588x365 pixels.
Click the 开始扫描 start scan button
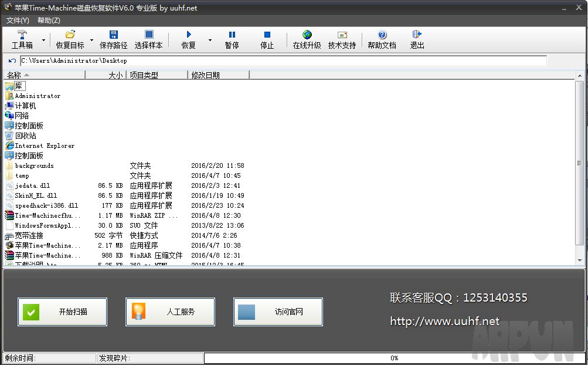(x=62, y=312)
